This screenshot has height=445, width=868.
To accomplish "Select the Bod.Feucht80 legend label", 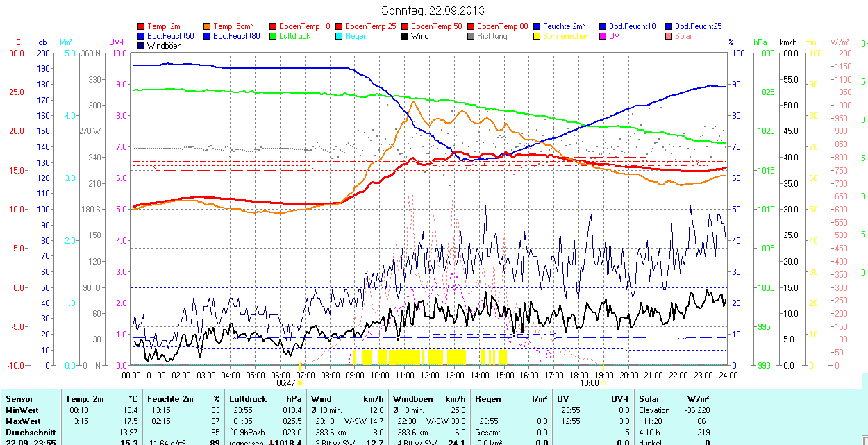I will click(x=236, y=36).
